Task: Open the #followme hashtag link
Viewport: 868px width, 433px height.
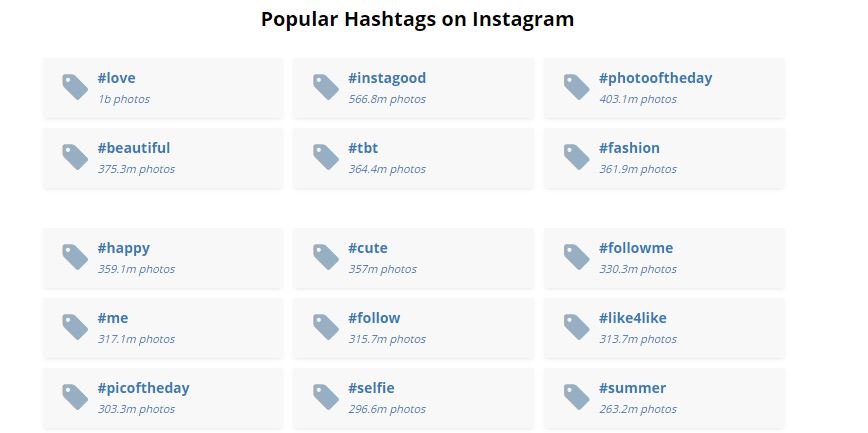Action: tap(635, 248)
